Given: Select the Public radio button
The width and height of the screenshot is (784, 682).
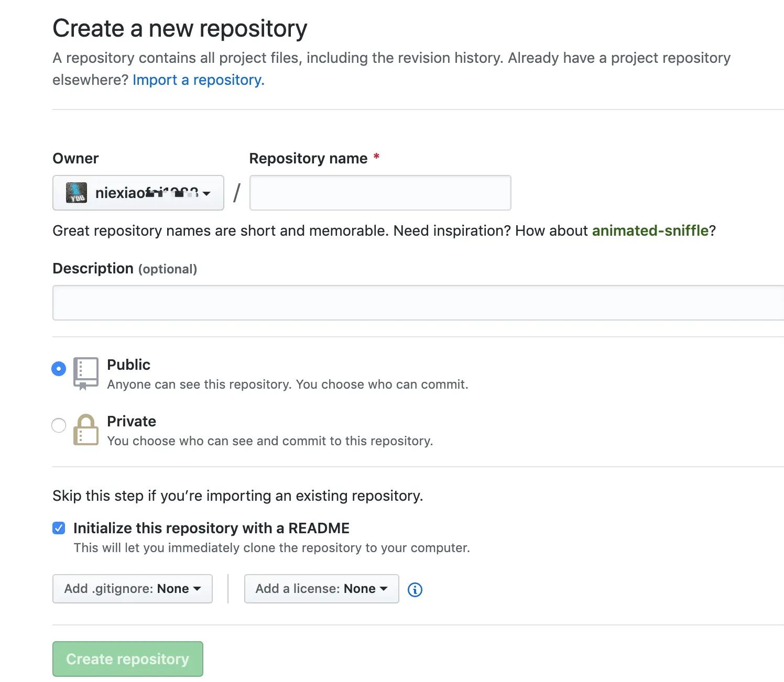Looking at the screenshot, I should coord(59,369).
